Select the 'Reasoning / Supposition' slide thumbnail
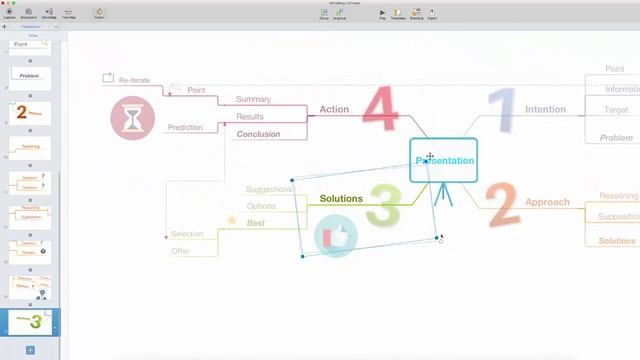Screen dimensions: 640x360 click(x=30, y=218)
